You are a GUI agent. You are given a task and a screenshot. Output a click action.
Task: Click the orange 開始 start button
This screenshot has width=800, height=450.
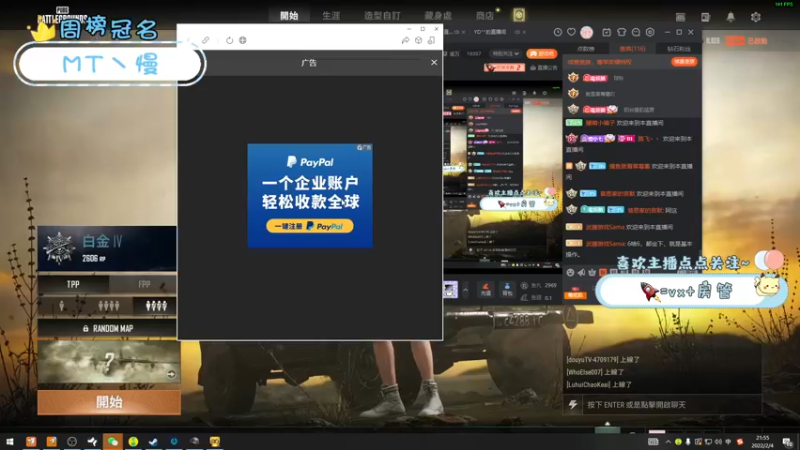109,402
